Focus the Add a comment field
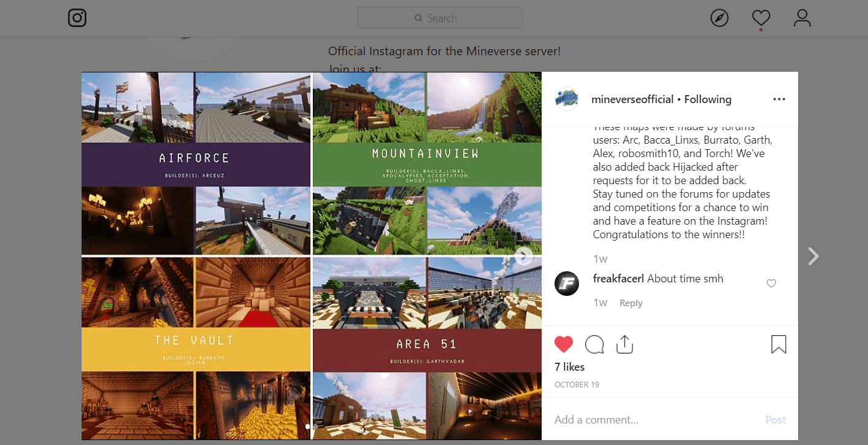This screenshot has width=868, height=445. coord(650,420)
